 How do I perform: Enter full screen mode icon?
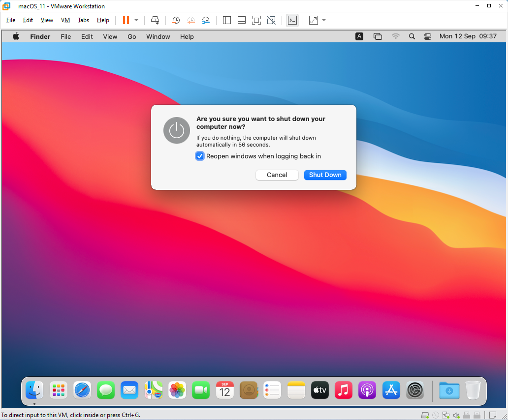[x=256, y=20]
